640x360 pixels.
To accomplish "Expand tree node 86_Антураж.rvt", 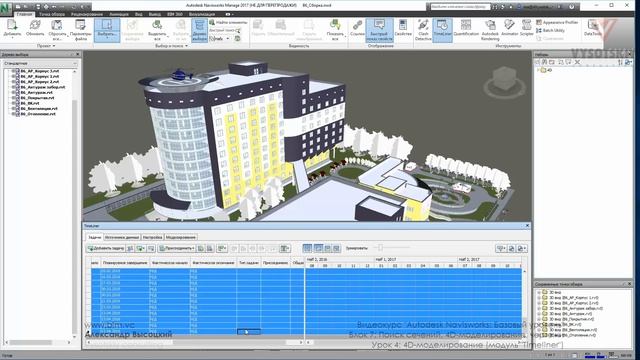I will click(13, 93).
